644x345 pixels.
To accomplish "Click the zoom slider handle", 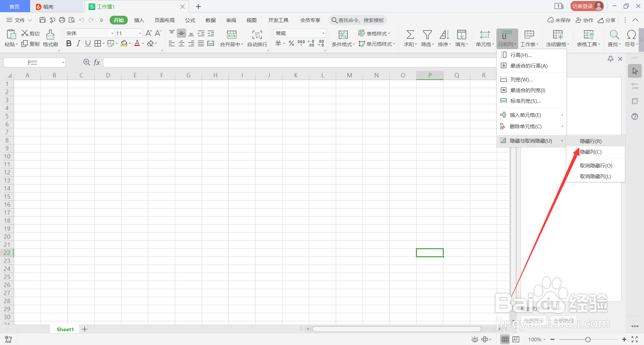I will 588,340.
